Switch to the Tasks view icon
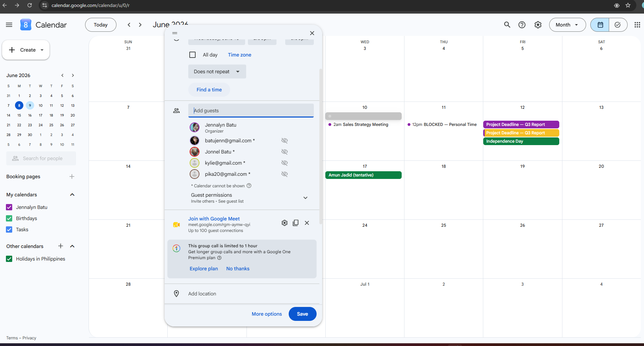 (618, 25)
